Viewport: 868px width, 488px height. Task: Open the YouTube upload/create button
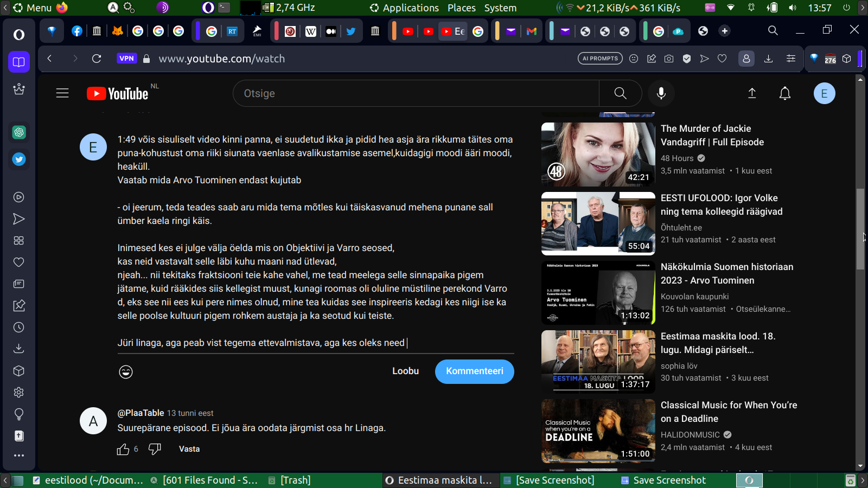click(x=752, y=93)
